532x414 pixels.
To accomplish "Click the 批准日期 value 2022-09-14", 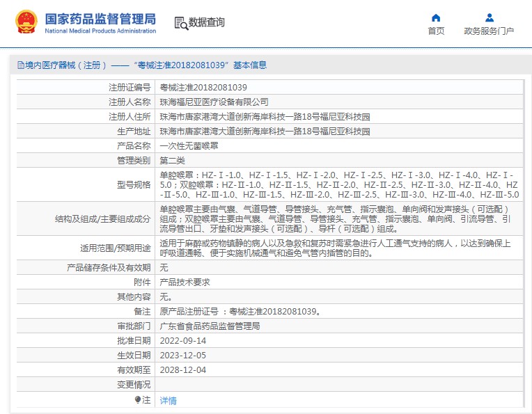I will click(x=183, y=340).
